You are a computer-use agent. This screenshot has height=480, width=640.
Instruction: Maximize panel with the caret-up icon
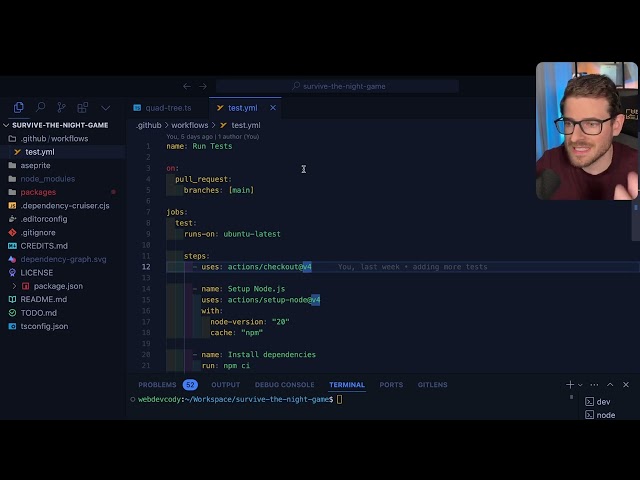[x=610, y=384]
